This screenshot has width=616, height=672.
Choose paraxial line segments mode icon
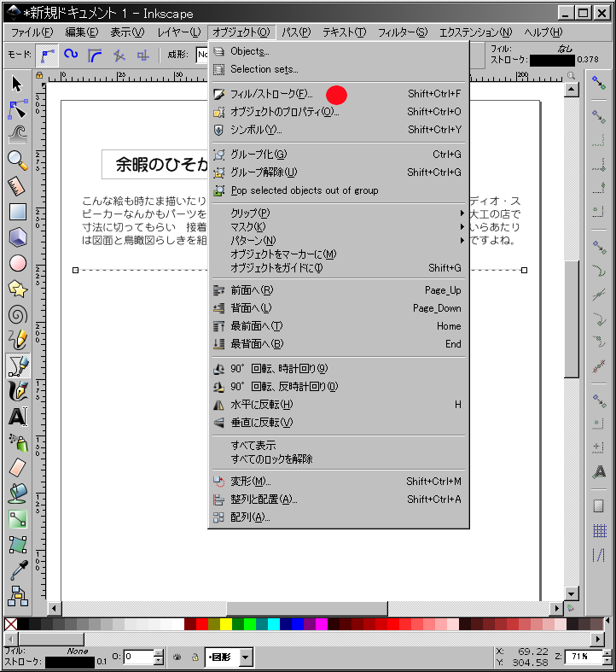tap(143, 55)
